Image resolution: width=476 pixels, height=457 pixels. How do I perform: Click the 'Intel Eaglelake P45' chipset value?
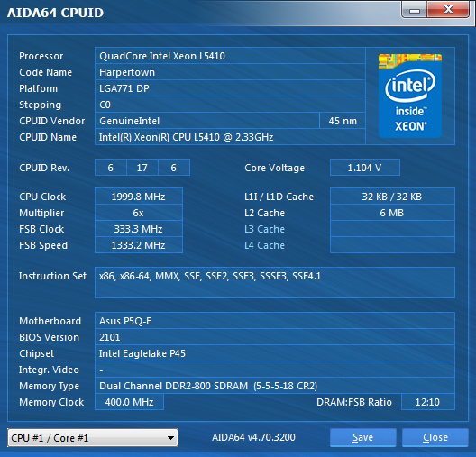[x=275, y=353]
